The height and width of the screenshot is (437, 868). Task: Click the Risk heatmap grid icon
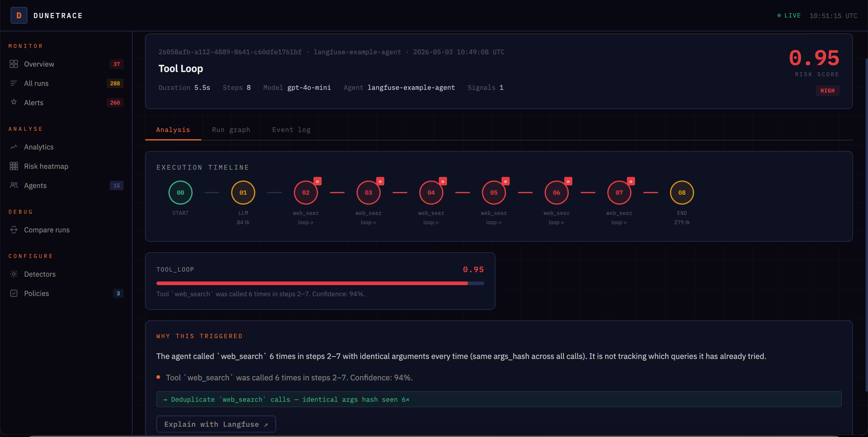click(x=14, y=166)
